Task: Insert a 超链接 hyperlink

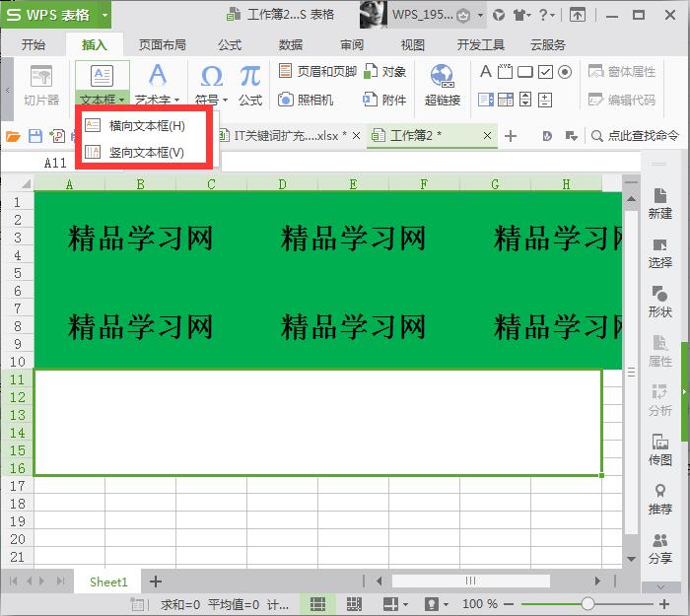Action: click(443, 86)
